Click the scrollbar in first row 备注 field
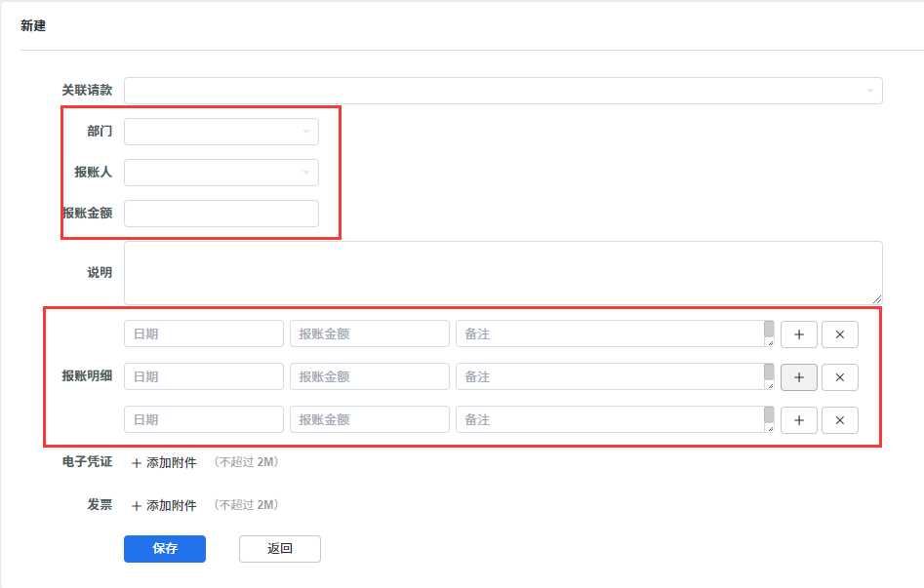 pyautogui.click(x=769, y=329)
